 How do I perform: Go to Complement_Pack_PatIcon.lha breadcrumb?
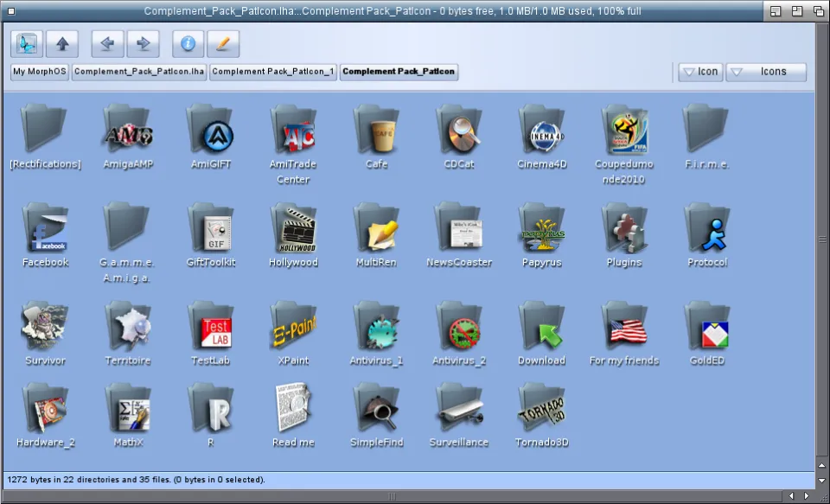139,72
